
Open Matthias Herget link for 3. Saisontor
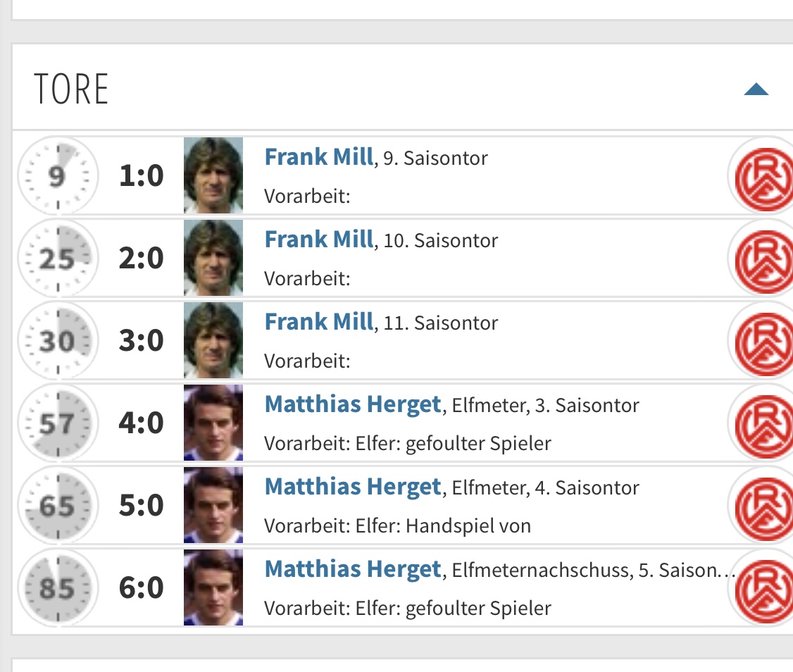[352, 404]
